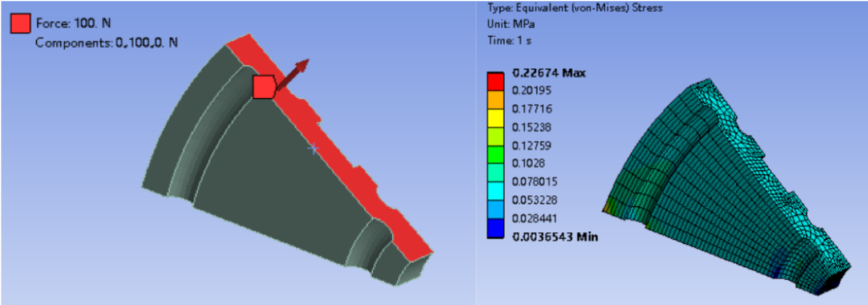
Task: Click the dark red force direction arrow
Action: point(293,75)
